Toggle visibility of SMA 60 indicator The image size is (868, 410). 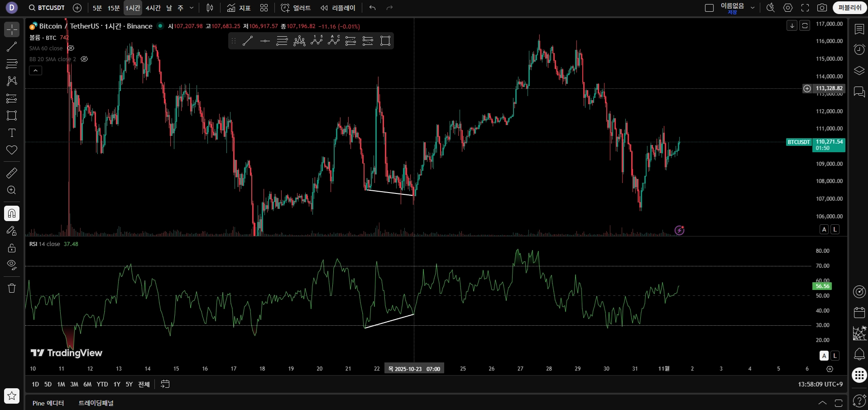tap(71, 48)
